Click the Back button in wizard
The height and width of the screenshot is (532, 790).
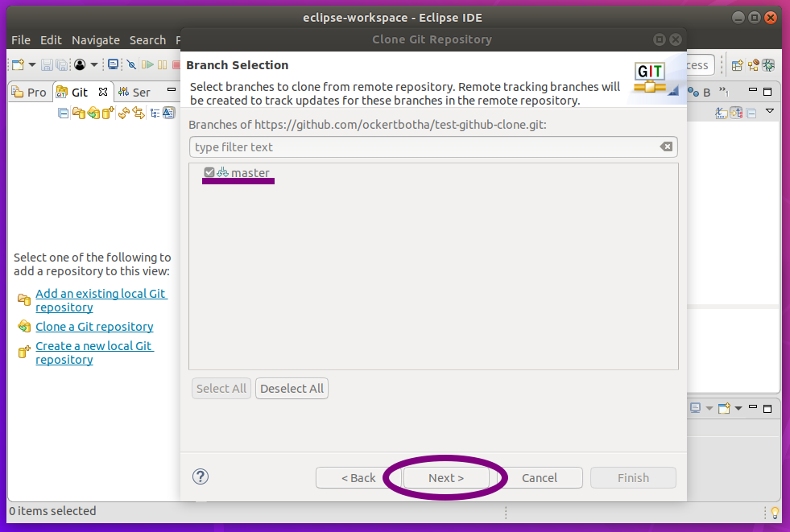[358, 477]
